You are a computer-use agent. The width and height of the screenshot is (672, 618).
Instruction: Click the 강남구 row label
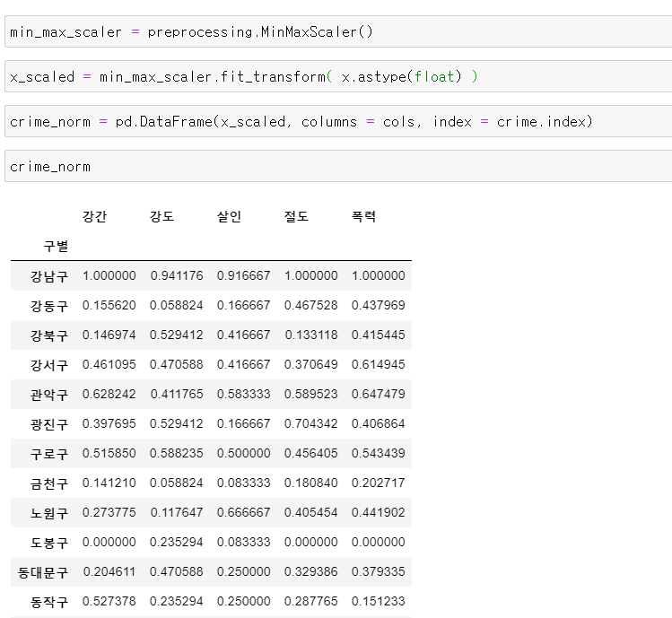[x=49, y=276]
